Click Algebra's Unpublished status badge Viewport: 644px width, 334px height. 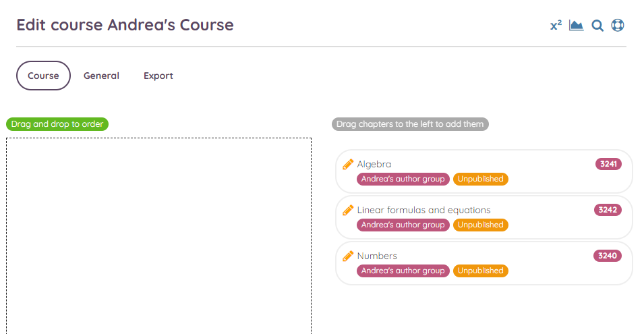[481, 179]
